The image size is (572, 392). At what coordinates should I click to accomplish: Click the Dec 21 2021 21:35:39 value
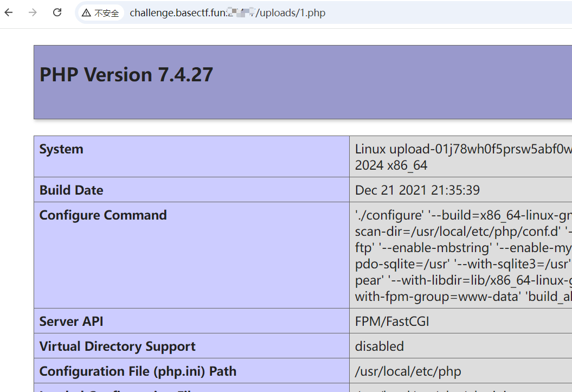[x=417, y=190]
